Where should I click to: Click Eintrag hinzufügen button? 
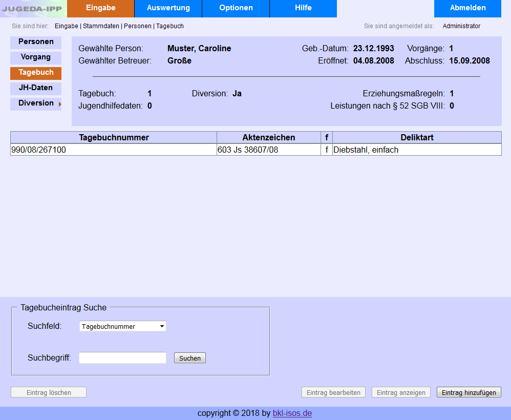469,392
